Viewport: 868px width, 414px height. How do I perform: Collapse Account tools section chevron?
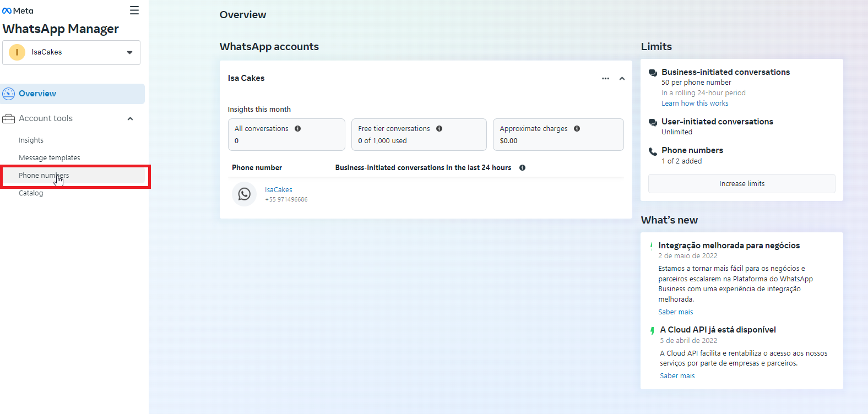(131, 118)
